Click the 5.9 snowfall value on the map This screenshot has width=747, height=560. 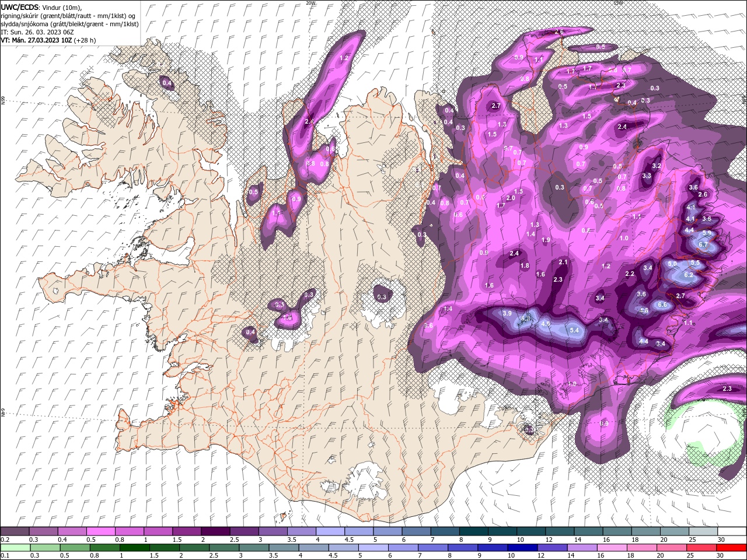[x=707, y=233]
